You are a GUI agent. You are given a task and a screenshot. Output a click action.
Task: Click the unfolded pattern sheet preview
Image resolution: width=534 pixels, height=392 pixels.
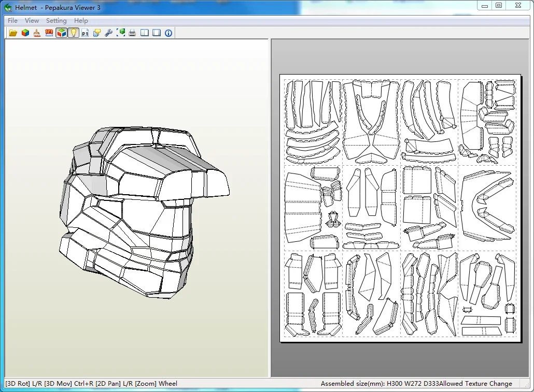point(400,208)
